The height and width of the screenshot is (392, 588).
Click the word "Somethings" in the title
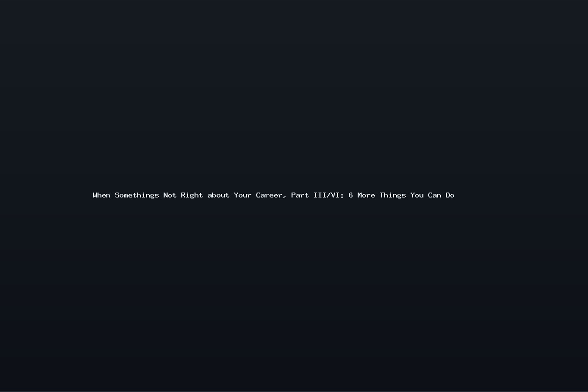point(137,195)
